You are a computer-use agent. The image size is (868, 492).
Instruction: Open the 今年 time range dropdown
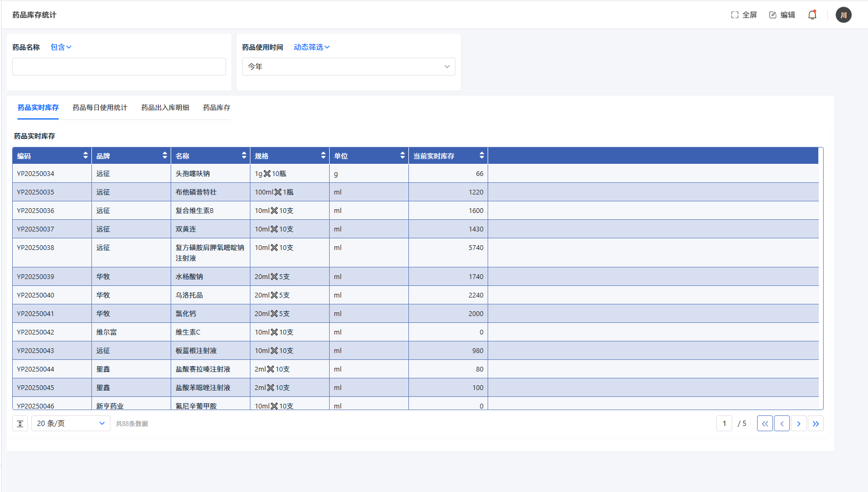(348, 67)
